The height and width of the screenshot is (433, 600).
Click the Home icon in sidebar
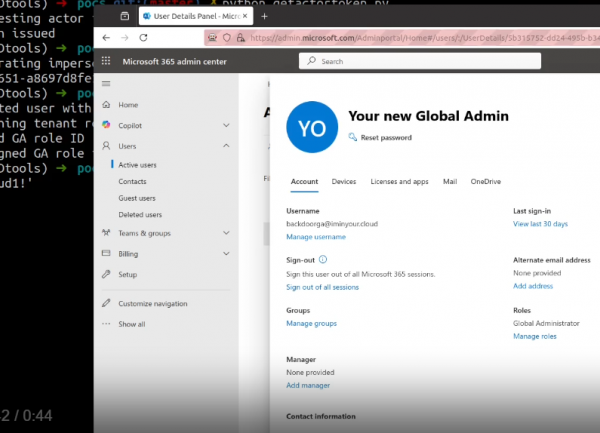click(107, 104)
